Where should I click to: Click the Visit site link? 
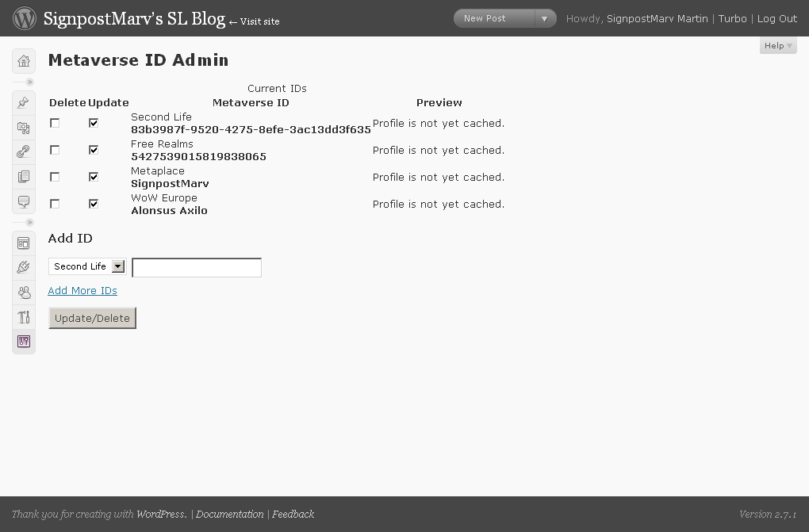[x=255, y=21]
